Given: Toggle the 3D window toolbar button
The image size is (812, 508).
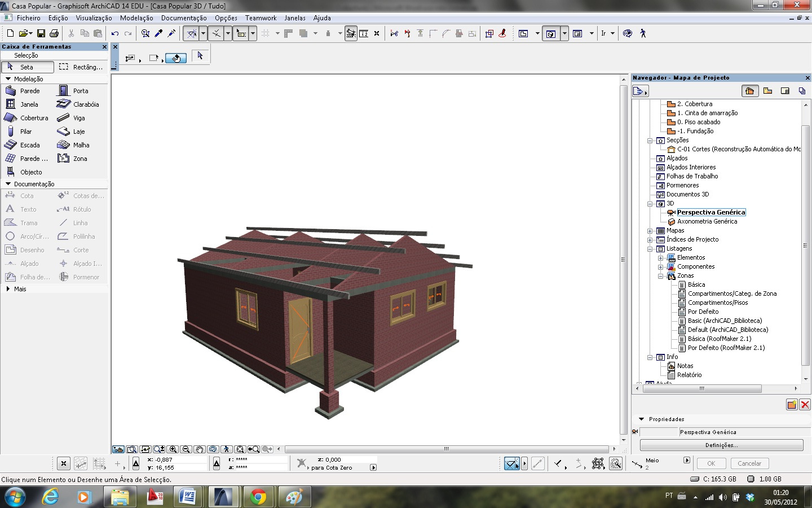Looking at the screenshot, I should [551, 33].
